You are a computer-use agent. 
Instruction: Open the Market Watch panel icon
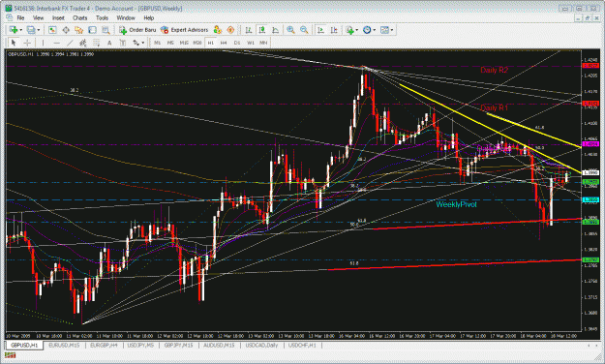[52, 30]
